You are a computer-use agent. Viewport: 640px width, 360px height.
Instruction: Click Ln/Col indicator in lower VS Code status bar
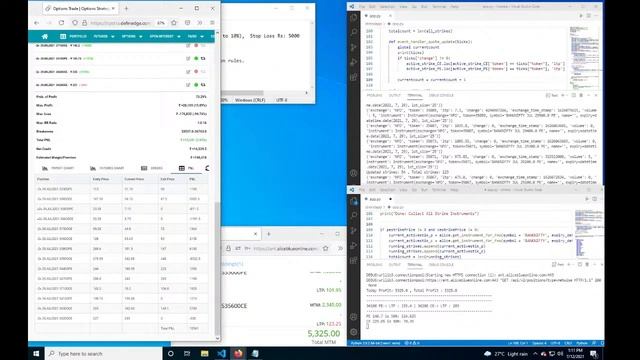518,343
